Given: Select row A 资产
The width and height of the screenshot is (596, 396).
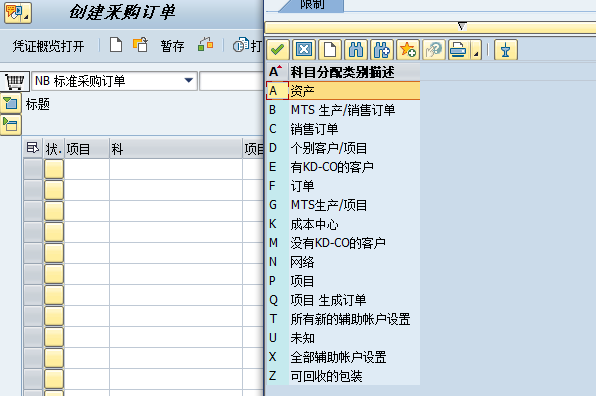Looking at the screenshot, I should (343, 91).
